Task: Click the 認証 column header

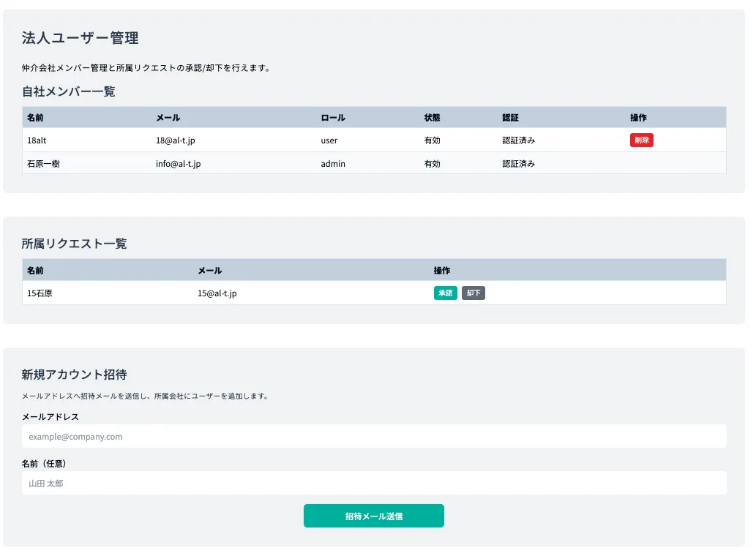Action: coord(510,118)
